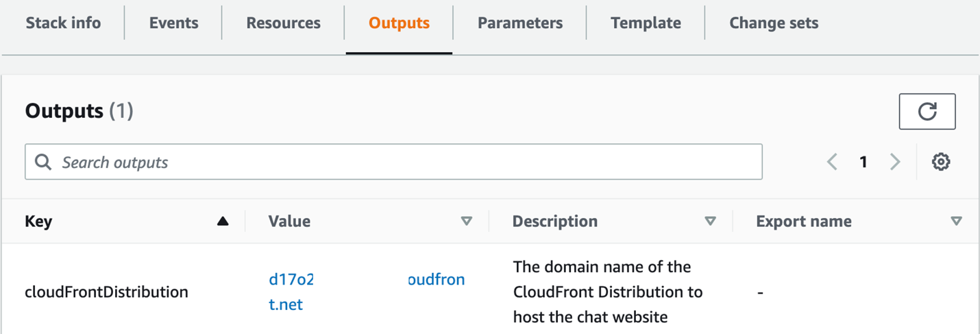Click the search magnifier icon
This screenshot has width=980, height=334.
pos(43,162)
